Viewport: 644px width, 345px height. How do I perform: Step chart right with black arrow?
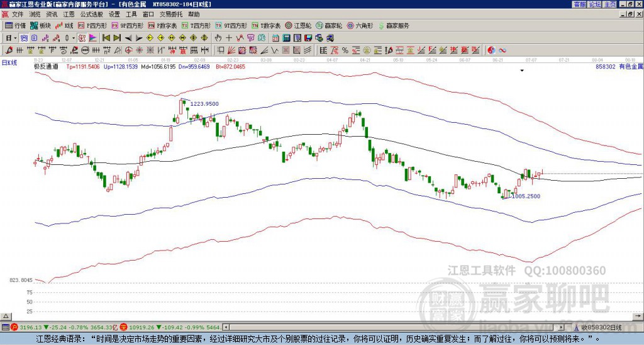click(138, 38)
